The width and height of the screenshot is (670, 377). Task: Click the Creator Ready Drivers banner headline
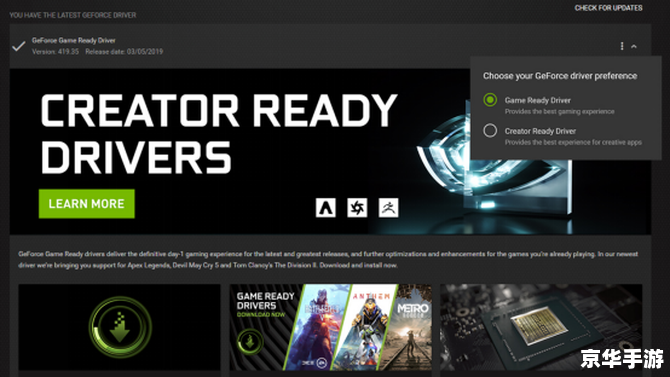point(219,133)
